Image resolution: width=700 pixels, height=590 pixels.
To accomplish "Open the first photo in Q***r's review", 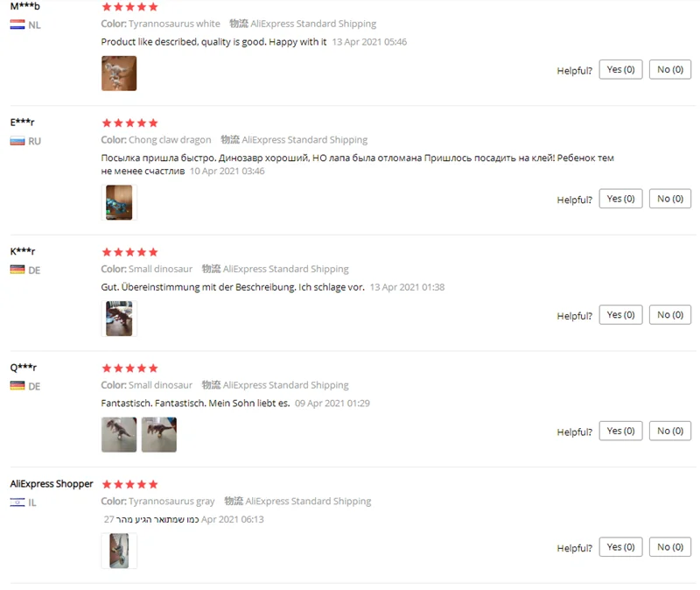I will [x=119, y=434].
